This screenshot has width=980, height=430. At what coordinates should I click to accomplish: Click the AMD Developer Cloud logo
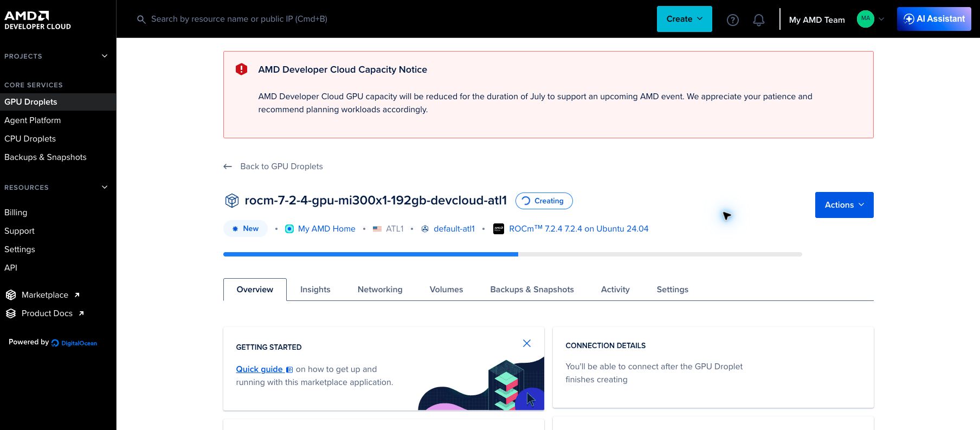[37, 20]
